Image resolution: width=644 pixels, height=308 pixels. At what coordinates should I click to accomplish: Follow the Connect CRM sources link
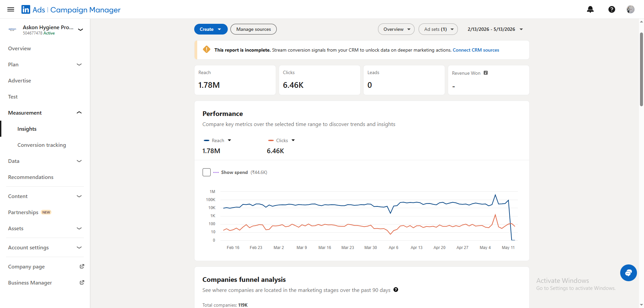tap(476, 50)
